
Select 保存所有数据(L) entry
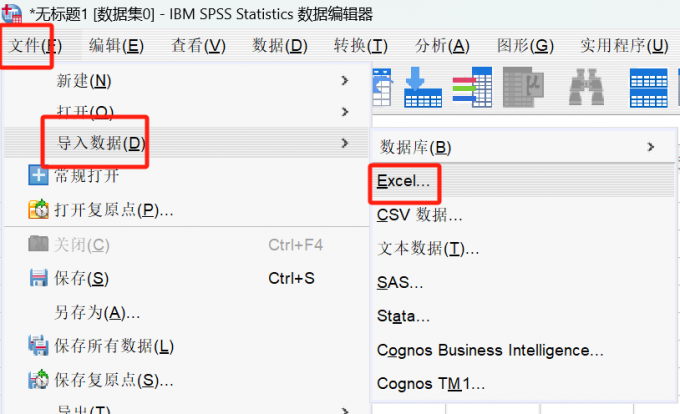pyautogui.click(x=114, y=346)
